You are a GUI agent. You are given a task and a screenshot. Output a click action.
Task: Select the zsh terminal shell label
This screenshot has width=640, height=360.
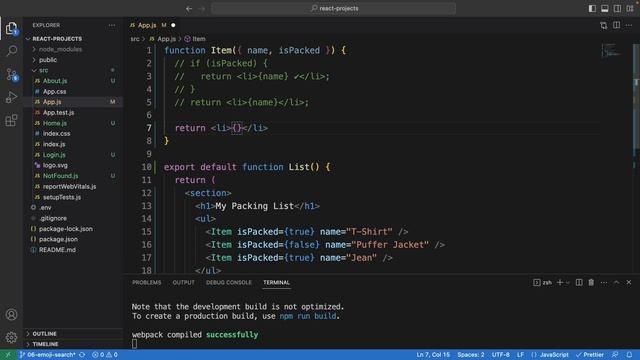coord(542,282)
